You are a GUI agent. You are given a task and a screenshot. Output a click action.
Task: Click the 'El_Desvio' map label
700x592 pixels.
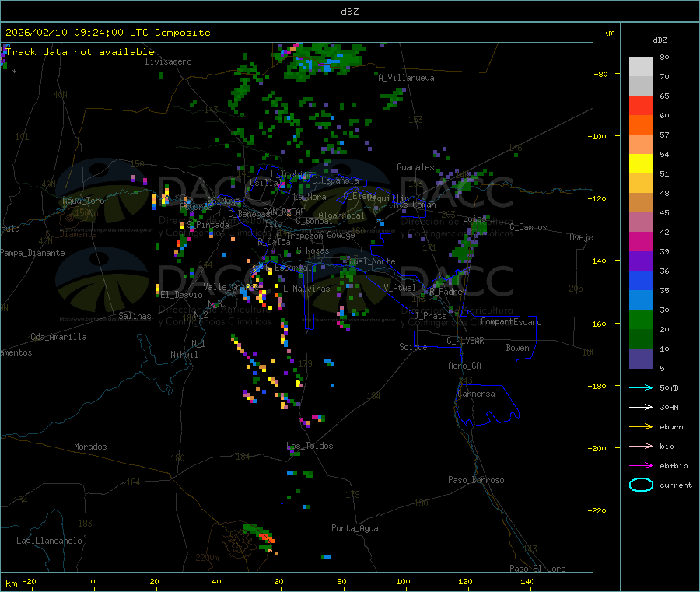click(181, 295)
